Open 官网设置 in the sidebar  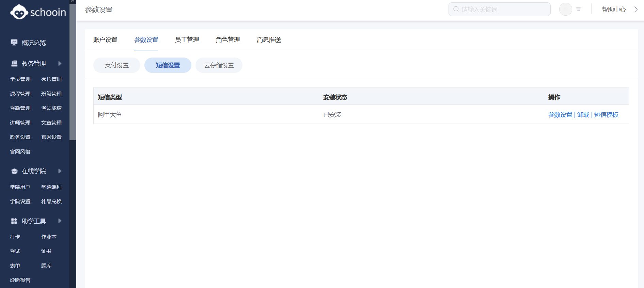(x=51, y=137)
